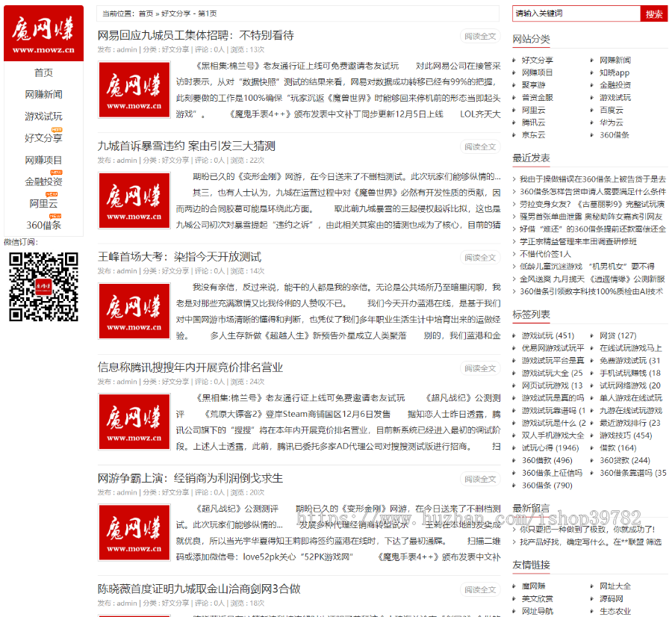Open the 好文分享 category in 网站分类
672x617 pixels.
(537, 60)
